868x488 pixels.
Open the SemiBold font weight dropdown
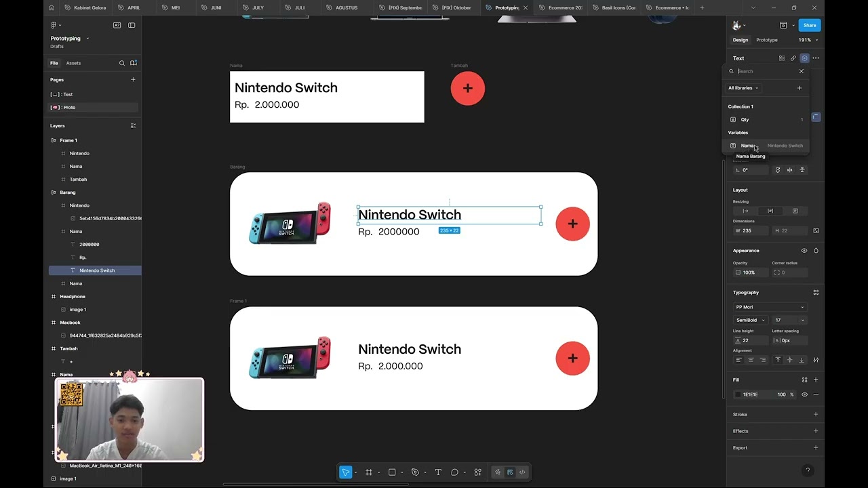pos(751,320)
